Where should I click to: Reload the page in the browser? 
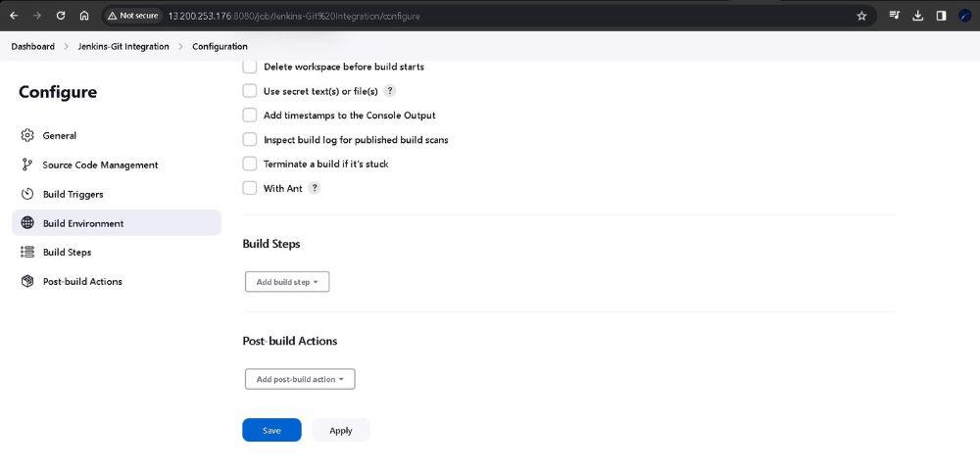61,16
